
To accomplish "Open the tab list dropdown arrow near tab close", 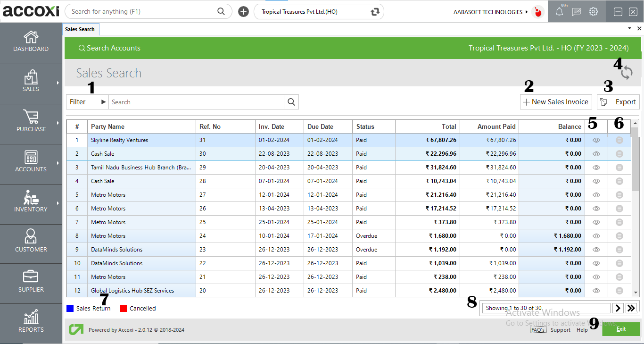I will [630, 29].
